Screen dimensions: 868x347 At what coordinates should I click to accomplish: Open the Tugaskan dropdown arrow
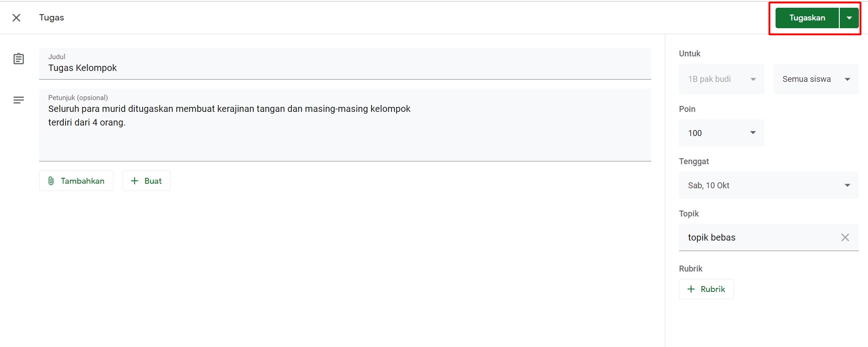pyautogui.click(x=850, y=18)
